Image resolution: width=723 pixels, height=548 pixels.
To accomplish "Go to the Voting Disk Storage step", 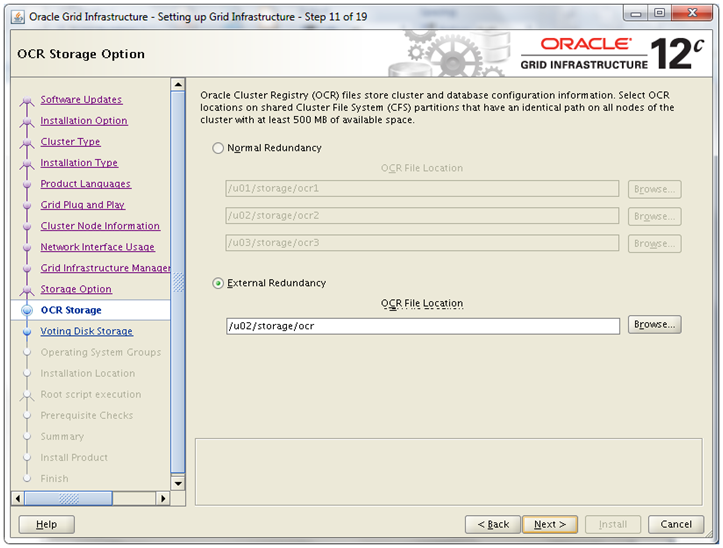I will point(87,331).
